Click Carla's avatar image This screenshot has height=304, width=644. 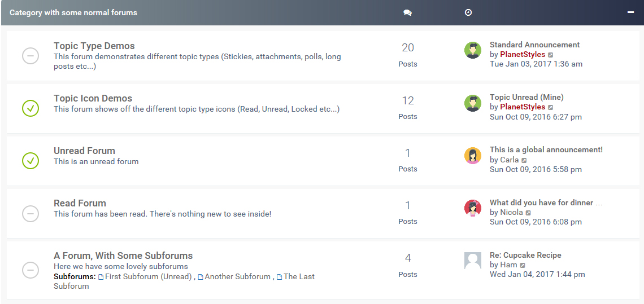pyautogui.click(x=472, y=156)
